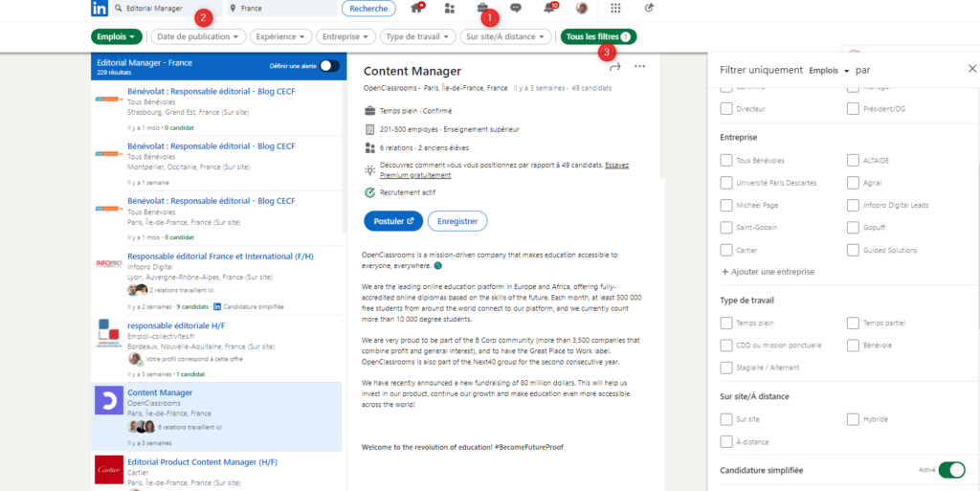The height and width of the screenshot is (491, 980).
Task: Check the Infopro Digital Leads checkbox
Action: (x=853, y=205)
